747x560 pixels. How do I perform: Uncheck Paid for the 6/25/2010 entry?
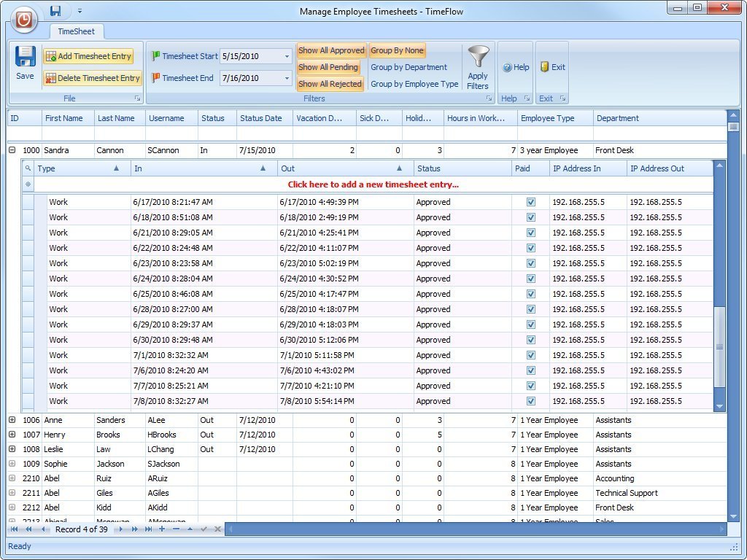[531, 294]
